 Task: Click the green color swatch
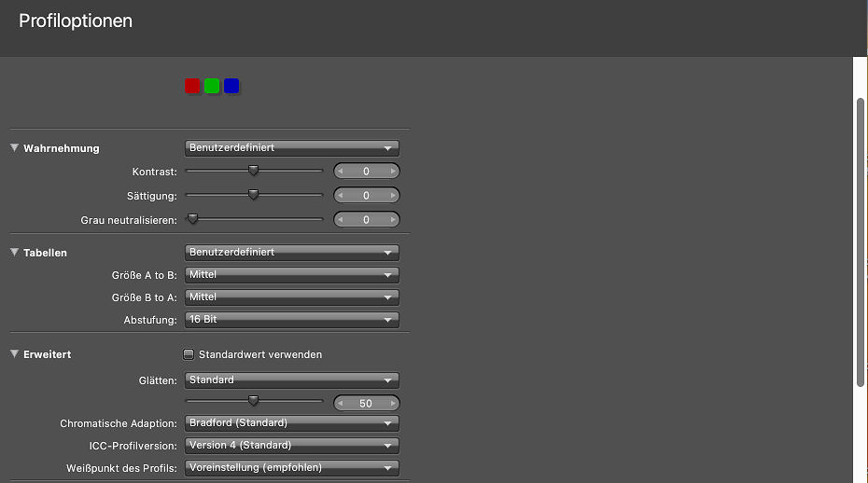212,86
